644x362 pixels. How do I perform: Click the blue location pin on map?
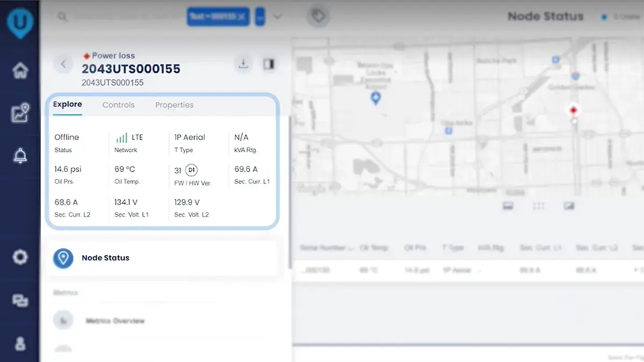376,98
